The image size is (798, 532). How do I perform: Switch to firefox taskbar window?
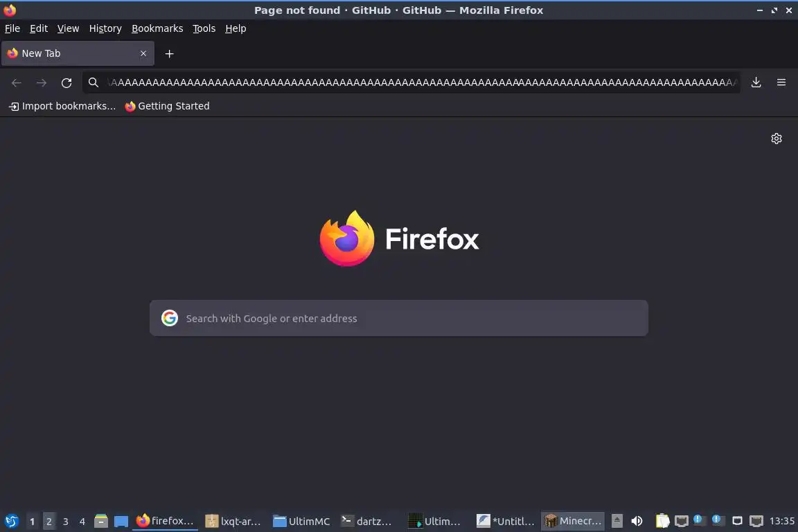[165, 522]
